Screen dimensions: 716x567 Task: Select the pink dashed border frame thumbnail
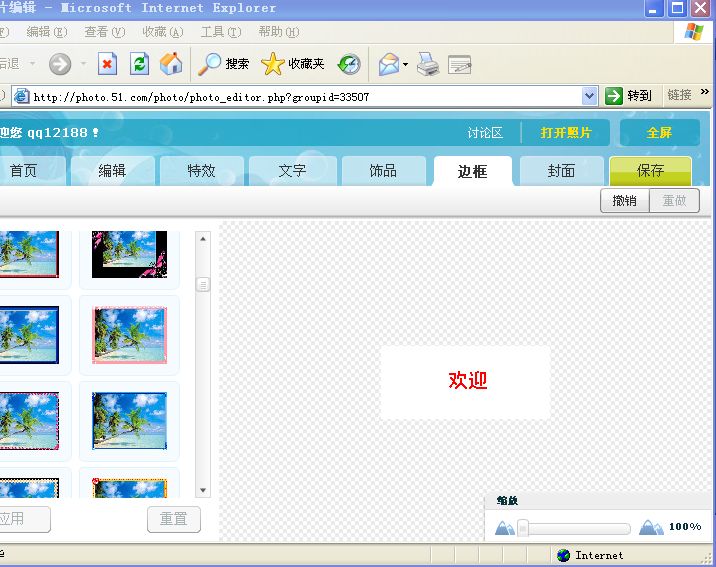coord(29,420)
